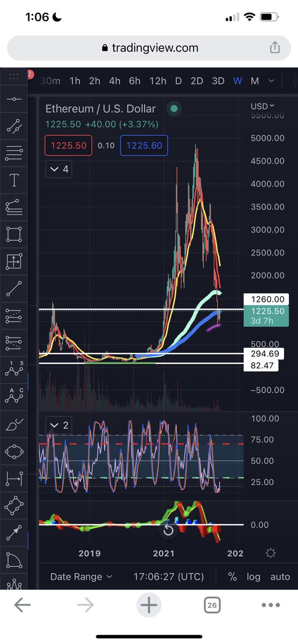Select the Date Range measure tool
298x644 pixels.
(x=14, y=478)
